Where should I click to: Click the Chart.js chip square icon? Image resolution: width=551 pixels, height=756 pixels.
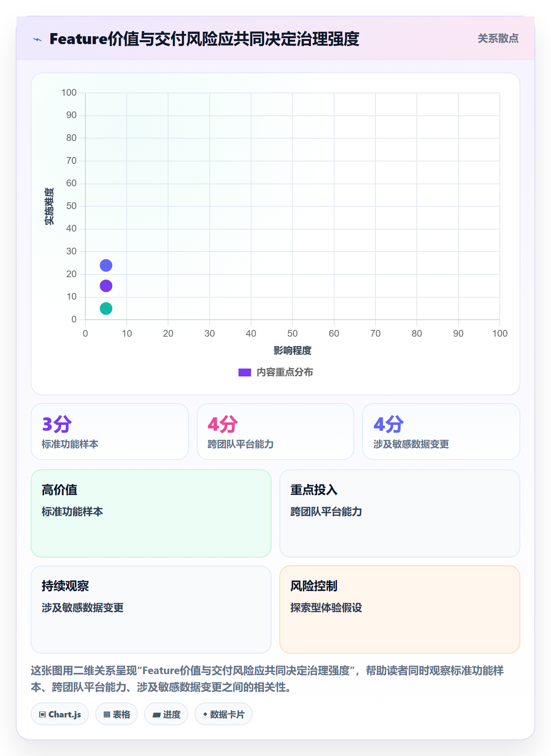pyautogui.click(x=43, y=715)
